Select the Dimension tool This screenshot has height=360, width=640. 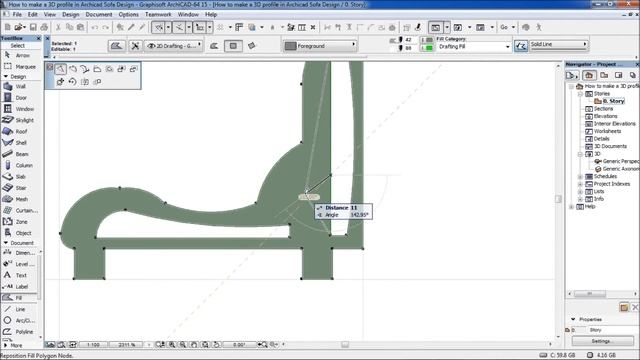(x=20, y=253)
